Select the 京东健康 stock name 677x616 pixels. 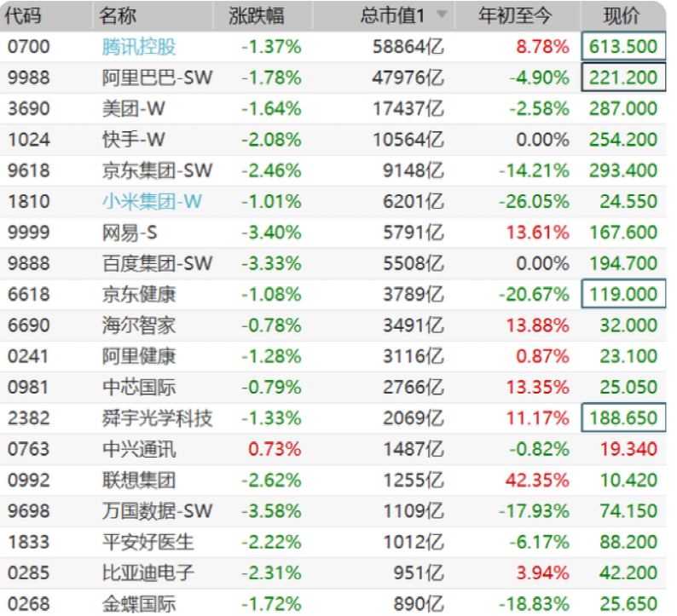(139, 294)
